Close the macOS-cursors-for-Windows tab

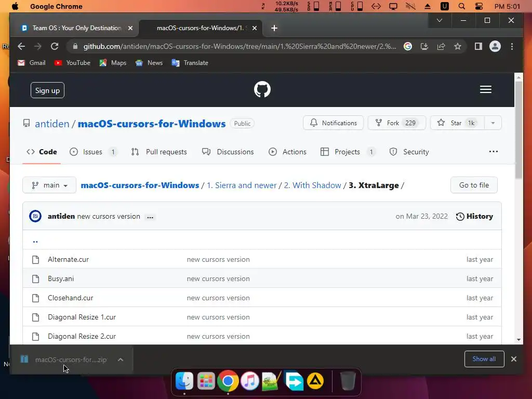(255, 28)
